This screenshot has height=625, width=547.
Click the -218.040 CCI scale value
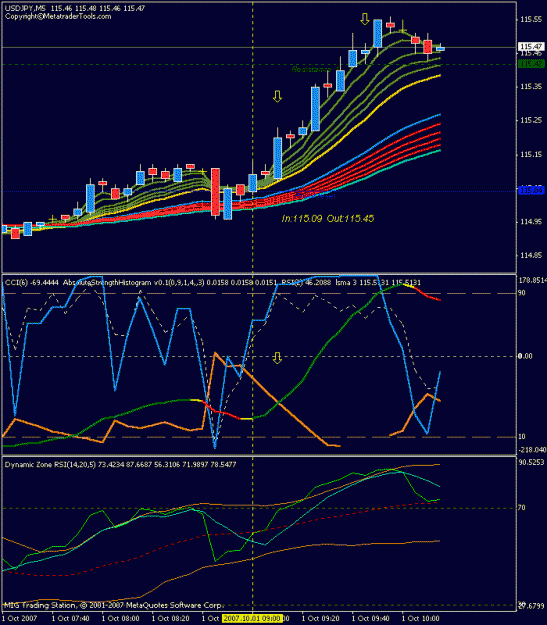[x=532, y=450]
